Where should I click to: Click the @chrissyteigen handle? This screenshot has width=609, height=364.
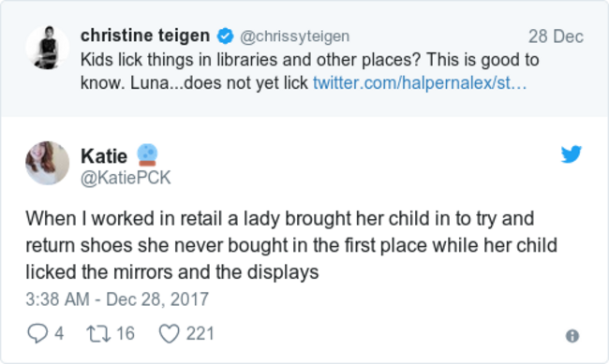click(x=295, y=36)
